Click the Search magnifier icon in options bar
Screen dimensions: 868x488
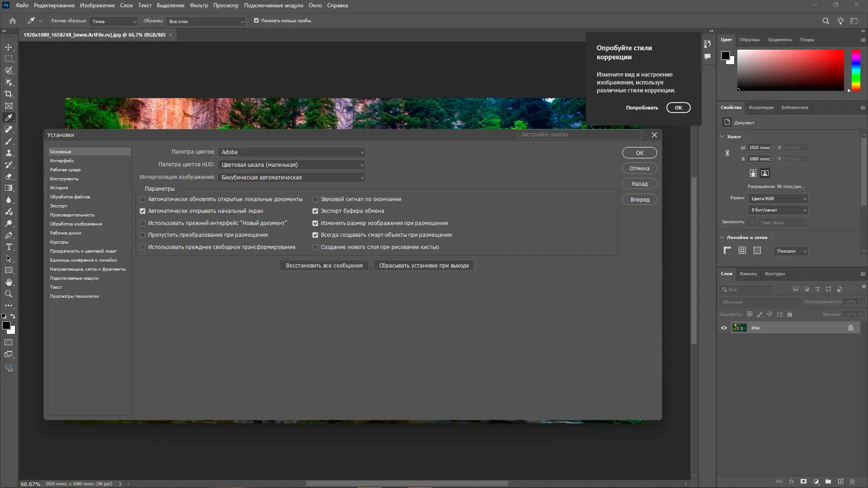coord(826,21)
